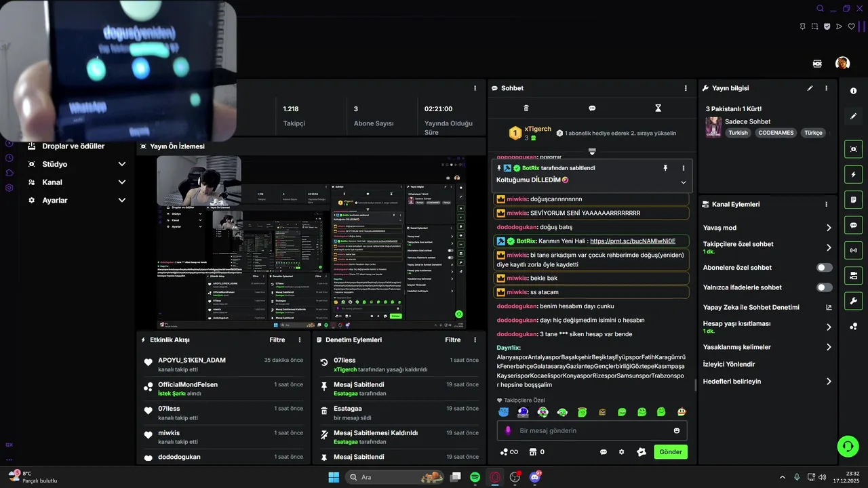Click chat bubble icon beside settings gear
This screenshot has height=488, width=868.
[x=604, y=452]
